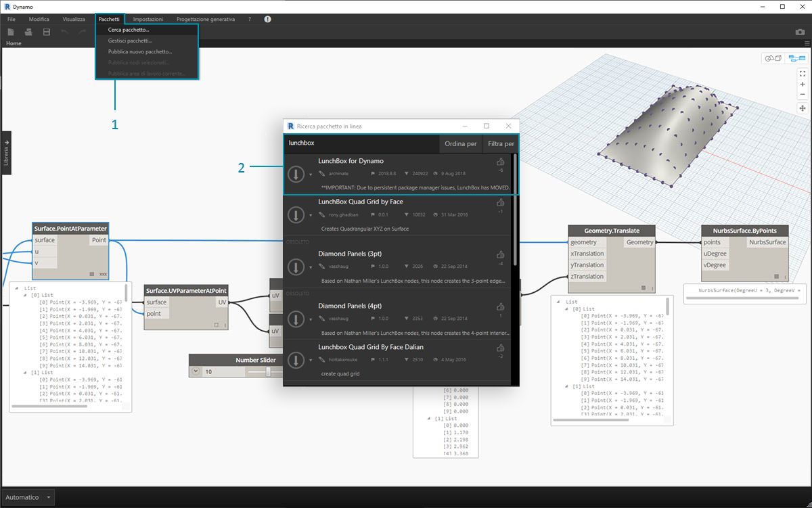Close the Ricerca pacchetto in linea window
The image size is (812, 508).
508,126
